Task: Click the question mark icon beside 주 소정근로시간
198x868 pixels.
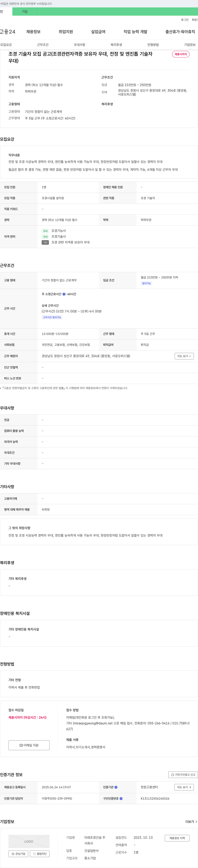Action: coord(64,294)
